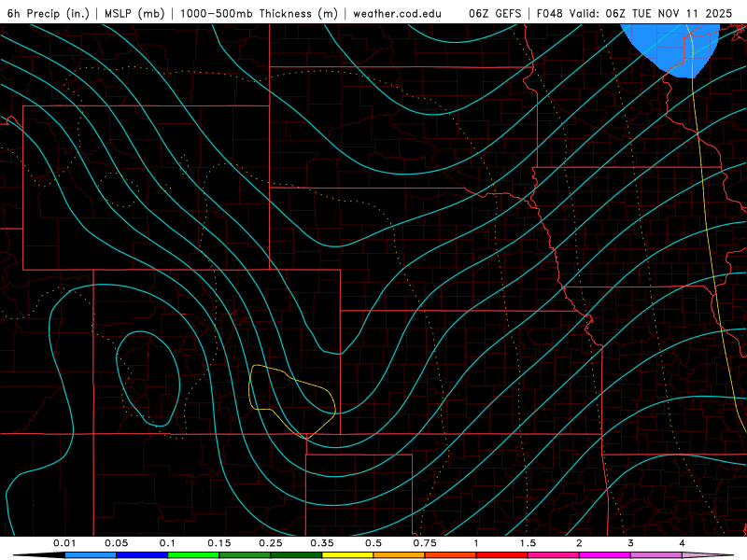Click the '1000-500mb Thickness (m)' title text

pos(259,13)
